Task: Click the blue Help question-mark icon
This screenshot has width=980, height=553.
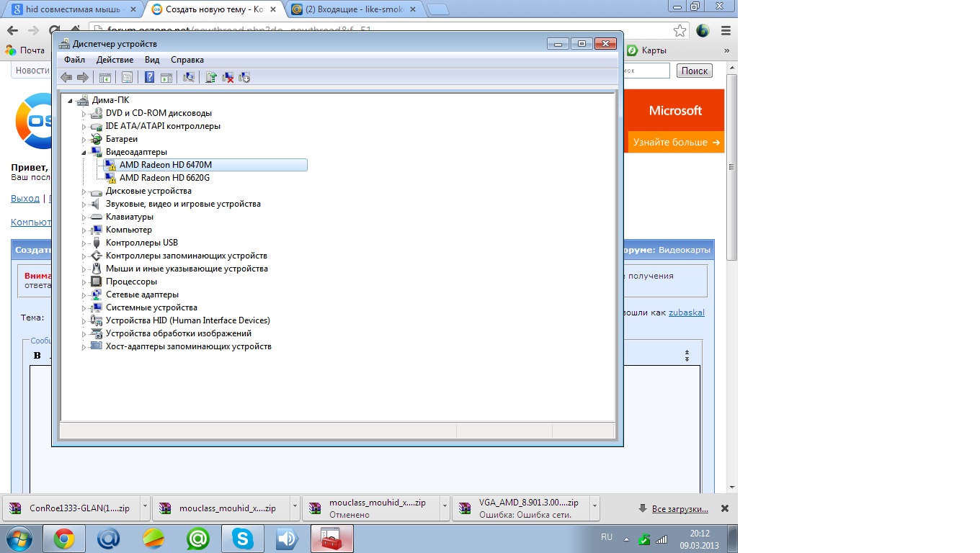Action: pos(150,77)
